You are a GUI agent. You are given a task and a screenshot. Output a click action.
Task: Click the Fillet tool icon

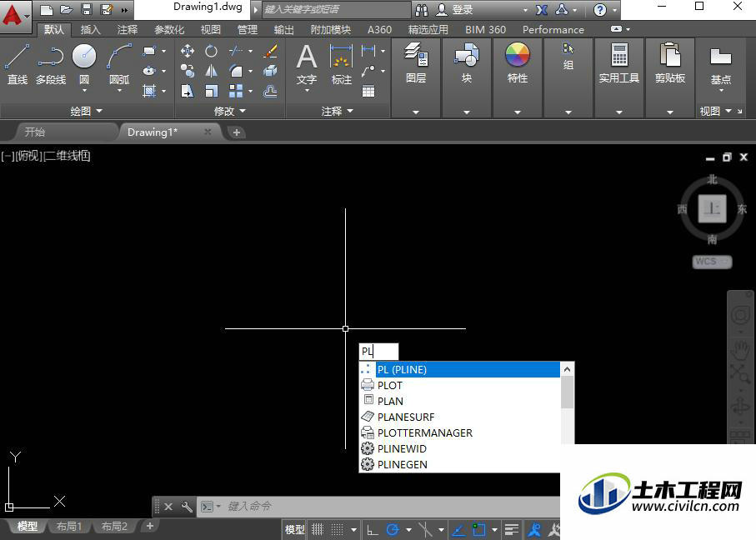tap(236, 71)
